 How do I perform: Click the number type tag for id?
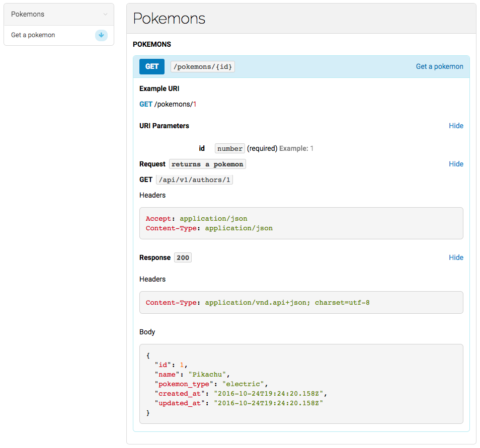[230, 148]
